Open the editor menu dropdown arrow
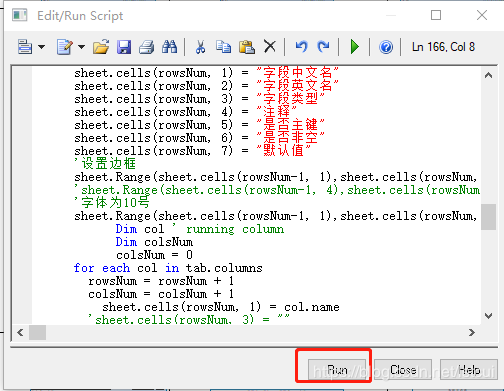This screenshot has width=504, height=391. (x=42, y=47)
